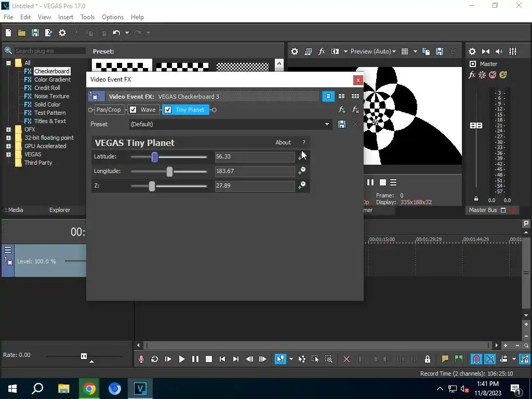Add keyframe animation for Longitude
532x399 pixels.
pyautogui.click(x=302, y=170)
